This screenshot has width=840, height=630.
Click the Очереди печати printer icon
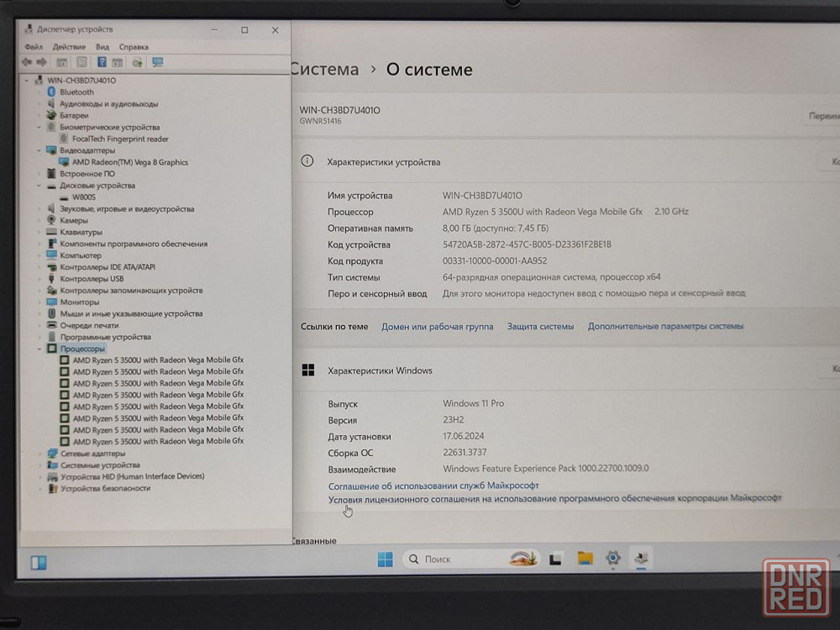(52, 325)
